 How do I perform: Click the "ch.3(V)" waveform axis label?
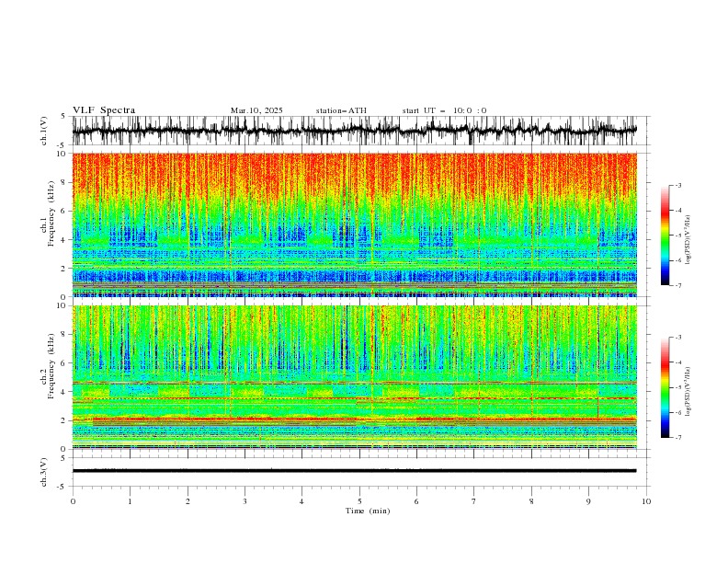(44, 472)
